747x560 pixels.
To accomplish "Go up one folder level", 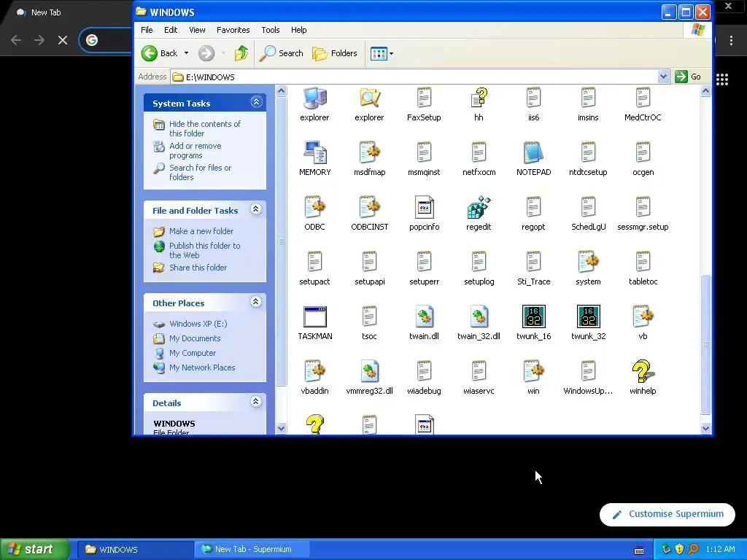I will point(241,53).
